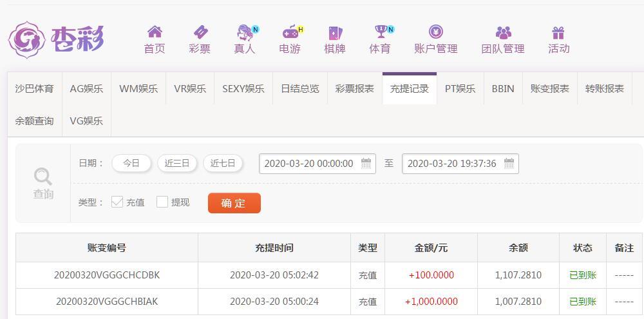Screen dimensions: 644x319
Task: Click the orange 确定 button
Action: click(234, 202)
